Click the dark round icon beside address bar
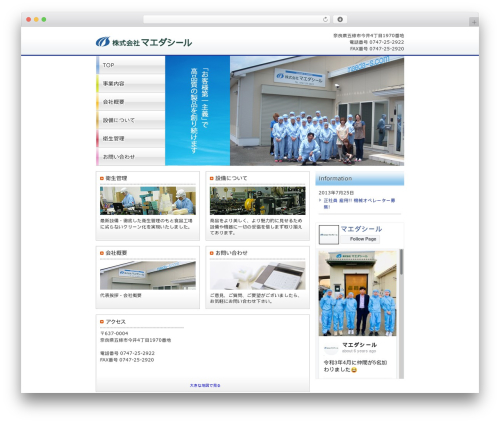 [340, 19]
